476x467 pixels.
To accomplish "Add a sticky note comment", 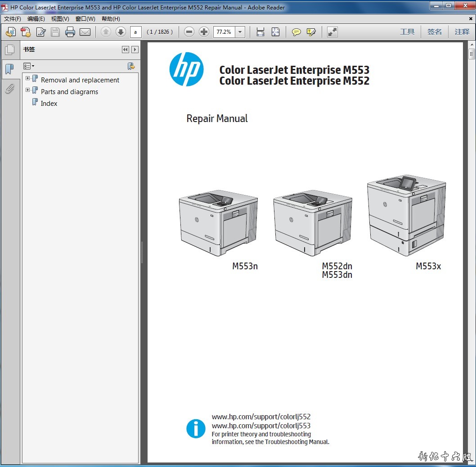I will pos(296,32).
